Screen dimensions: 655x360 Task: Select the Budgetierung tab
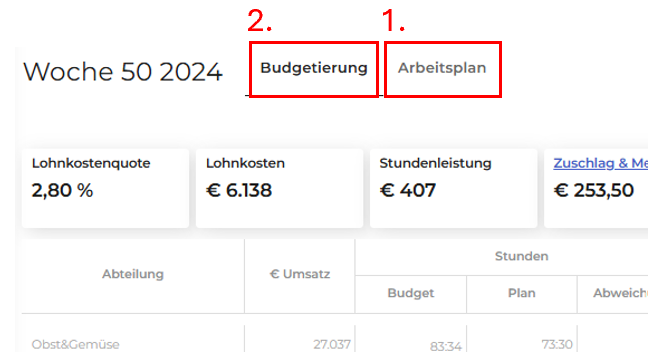pos(314,68)
